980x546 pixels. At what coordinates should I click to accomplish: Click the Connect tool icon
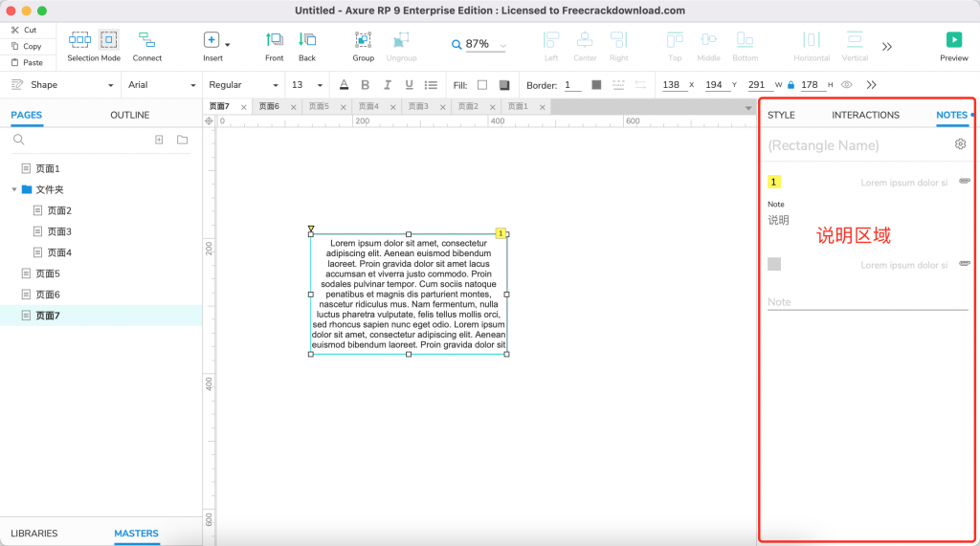click(x=146, y=40)
